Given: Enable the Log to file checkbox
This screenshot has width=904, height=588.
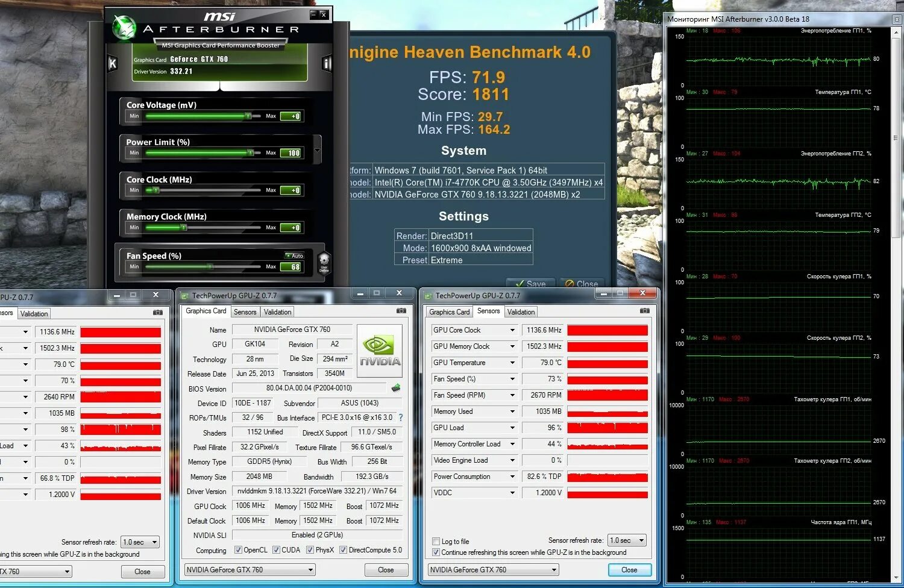Looking at the screenshot, I should (x=436, y=542).
